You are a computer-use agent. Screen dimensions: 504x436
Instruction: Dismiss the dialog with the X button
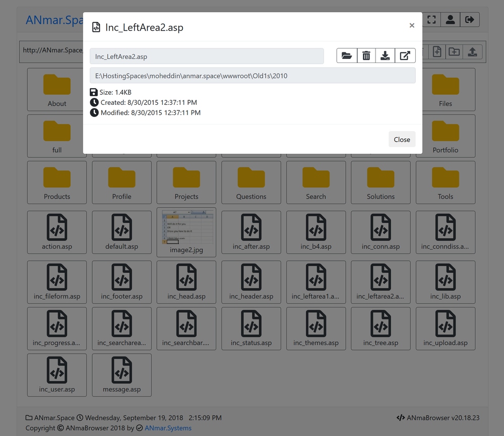point(412,26)
